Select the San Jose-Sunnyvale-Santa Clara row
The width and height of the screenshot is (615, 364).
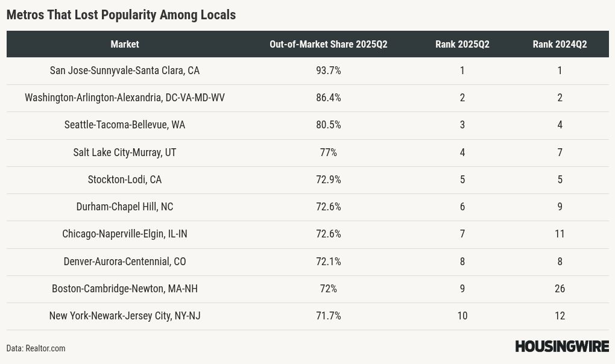click(125, 71)
